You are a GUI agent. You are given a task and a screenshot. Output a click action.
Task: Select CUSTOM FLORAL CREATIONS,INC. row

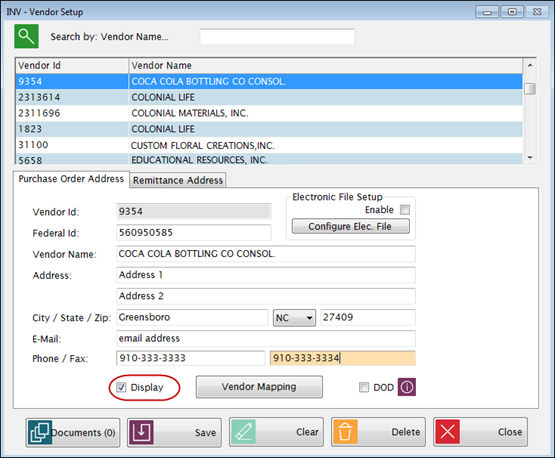tap(269, 145)
